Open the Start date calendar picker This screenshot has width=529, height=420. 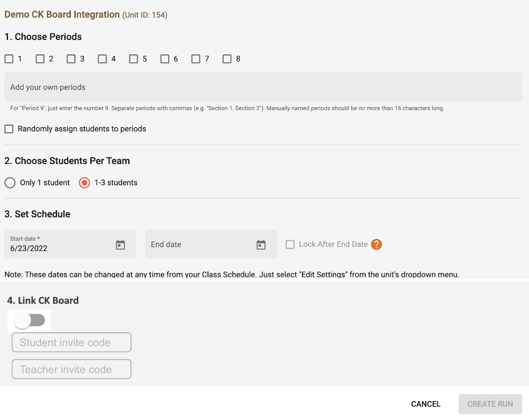pos(120,245)
